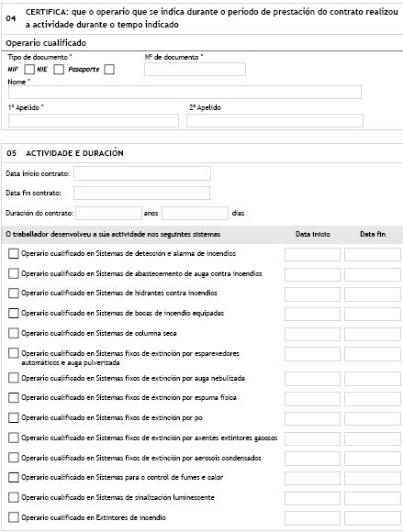Click Data inicio field for bocas de incendio

coord(312,315)
